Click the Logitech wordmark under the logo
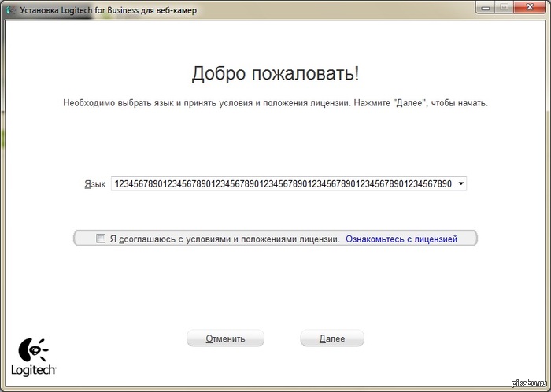Screen dimensions: 551x392 (33, 371)
